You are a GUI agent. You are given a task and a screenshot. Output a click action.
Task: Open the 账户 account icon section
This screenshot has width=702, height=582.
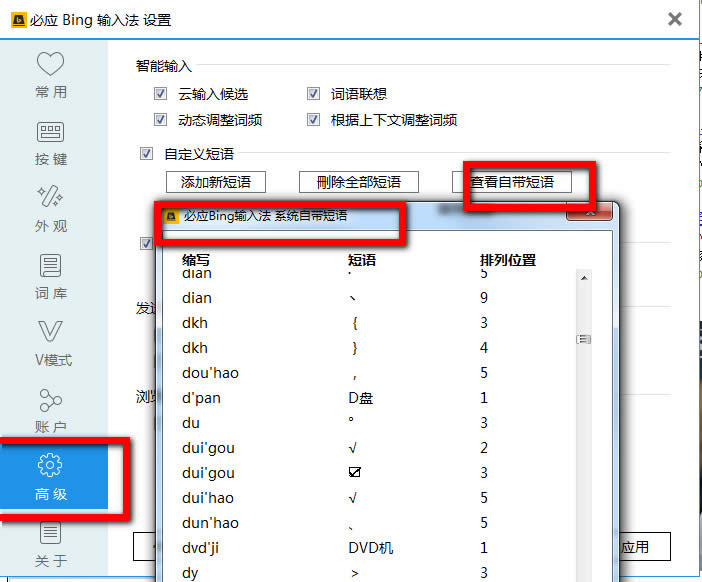point(51,411)
